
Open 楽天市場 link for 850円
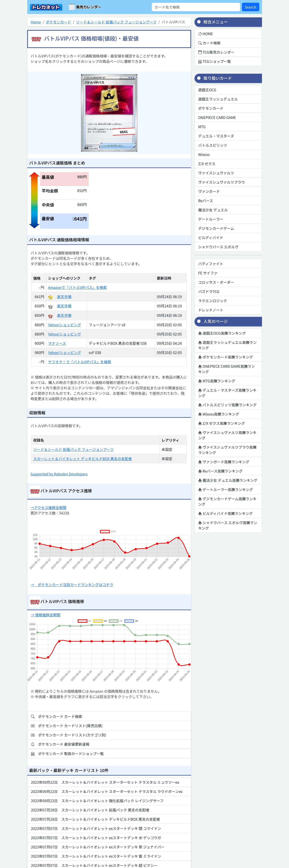coord(64,316)
